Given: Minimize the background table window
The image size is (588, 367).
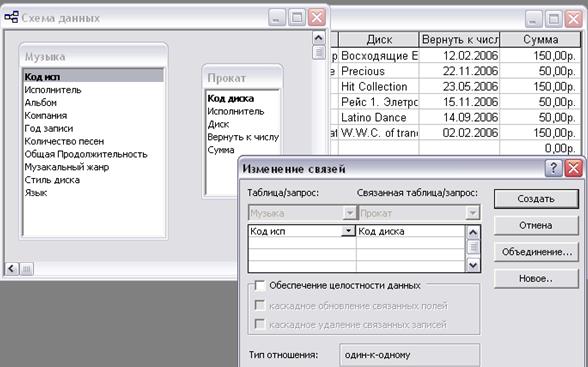Looking at the screenshot, I should click(534, 19).
